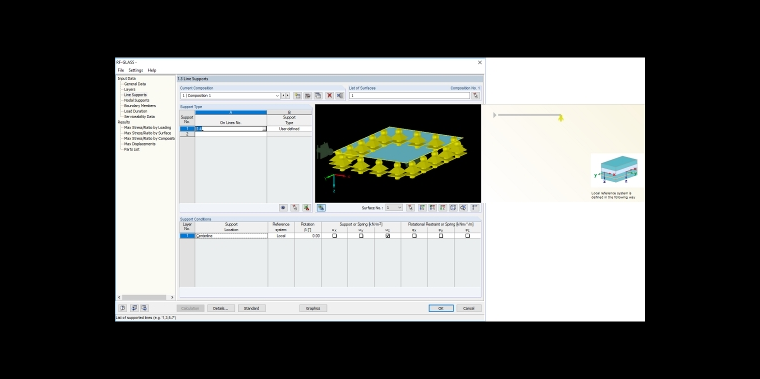
Task: Click the layered glass reference system diagram
Action: pyautogui.click(x=617, y=171)
